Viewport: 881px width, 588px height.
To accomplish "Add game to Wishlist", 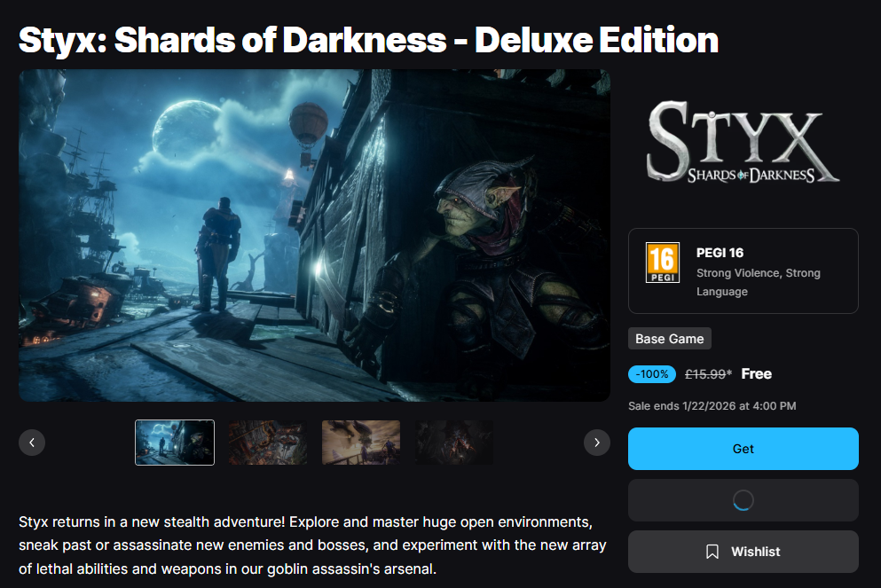I will tap(743, 552).
